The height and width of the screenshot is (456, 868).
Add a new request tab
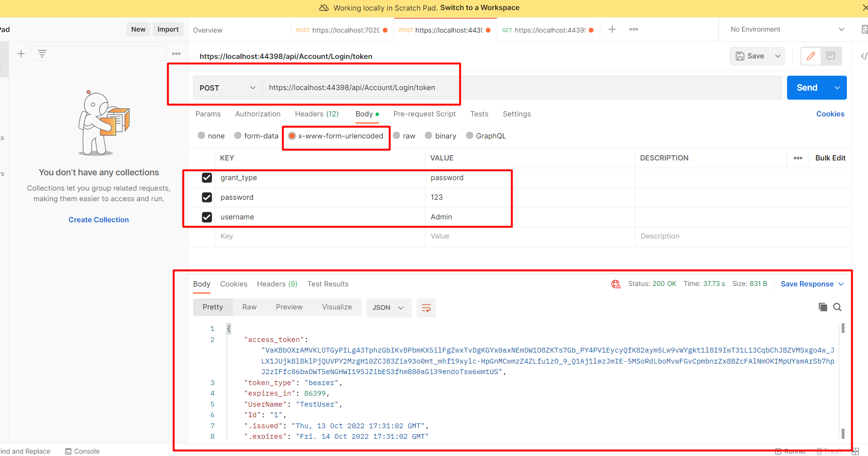(x=612, y=30)
